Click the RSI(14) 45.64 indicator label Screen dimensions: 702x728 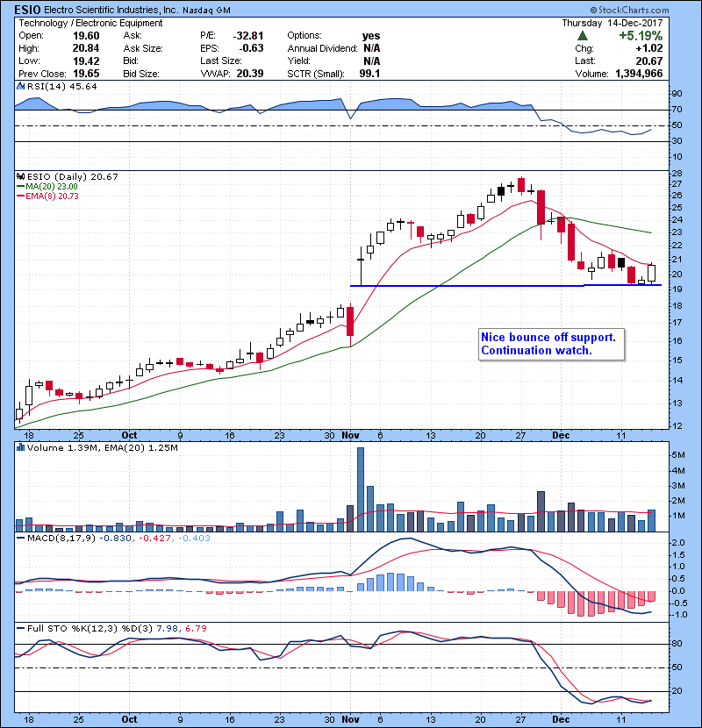(61, 86)
